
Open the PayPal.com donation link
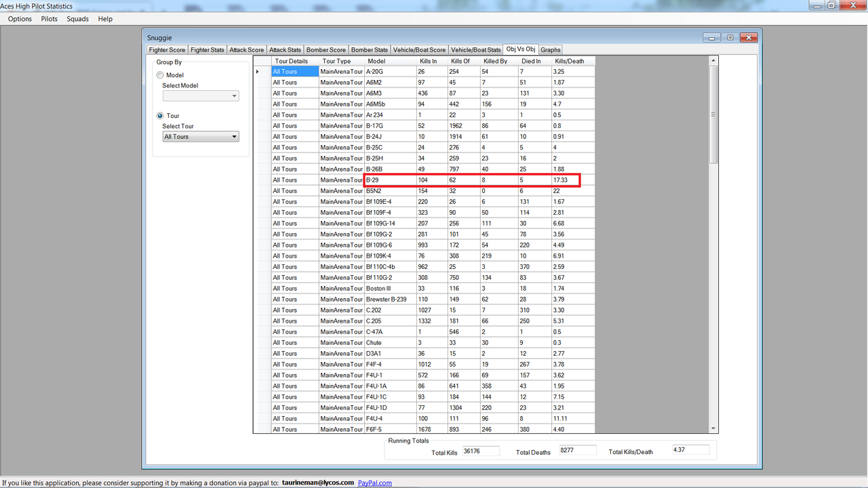pyautogui.click(x=375, y=483)
